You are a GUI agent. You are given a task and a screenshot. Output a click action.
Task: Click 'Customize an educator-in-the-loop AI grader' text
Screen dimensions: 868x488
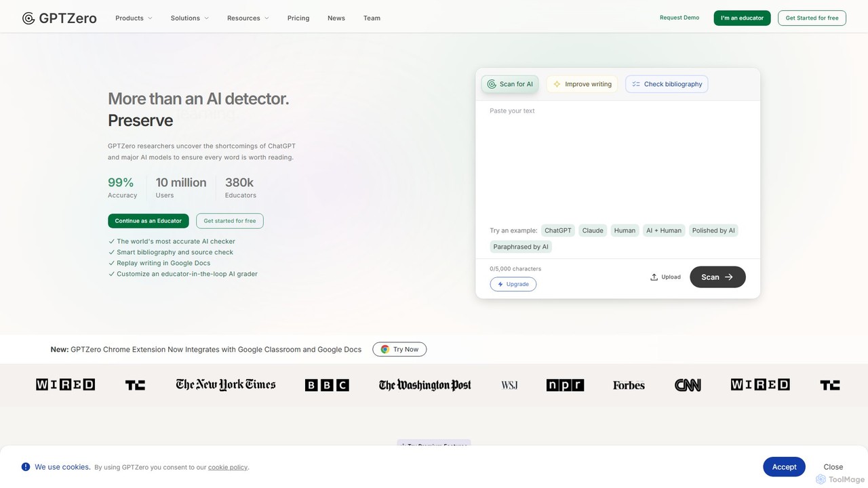click(x=187, y=274)
